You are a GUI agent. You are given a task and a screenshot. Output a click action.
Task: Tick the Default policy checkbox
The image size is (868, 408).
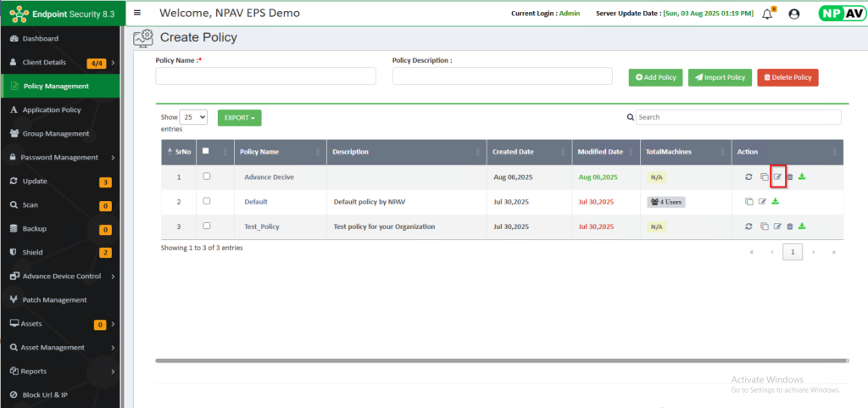(x=207, y=201)
